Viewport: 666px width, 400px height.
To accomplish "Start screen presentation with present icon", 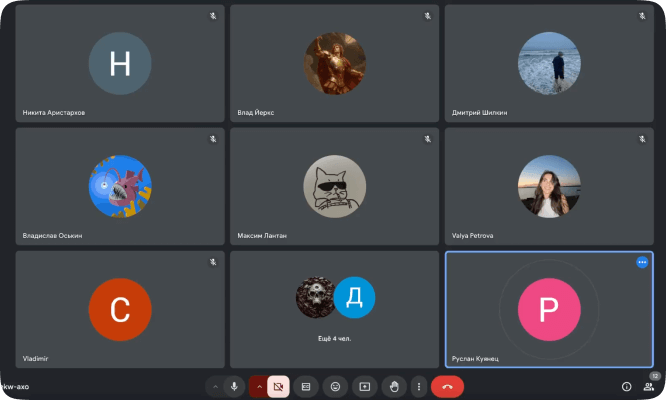I will click(x=364, y=386).
